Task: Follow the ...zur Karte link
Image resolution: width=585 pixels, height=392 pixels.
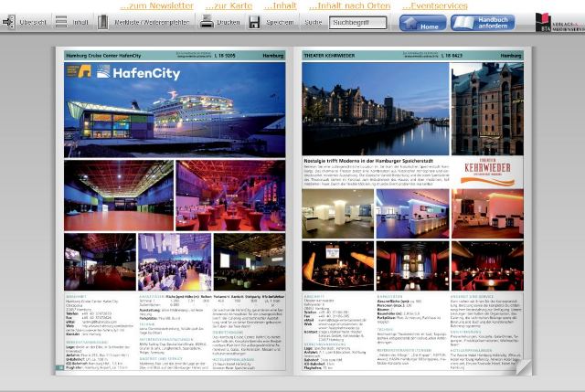Action: pos(229,5)
